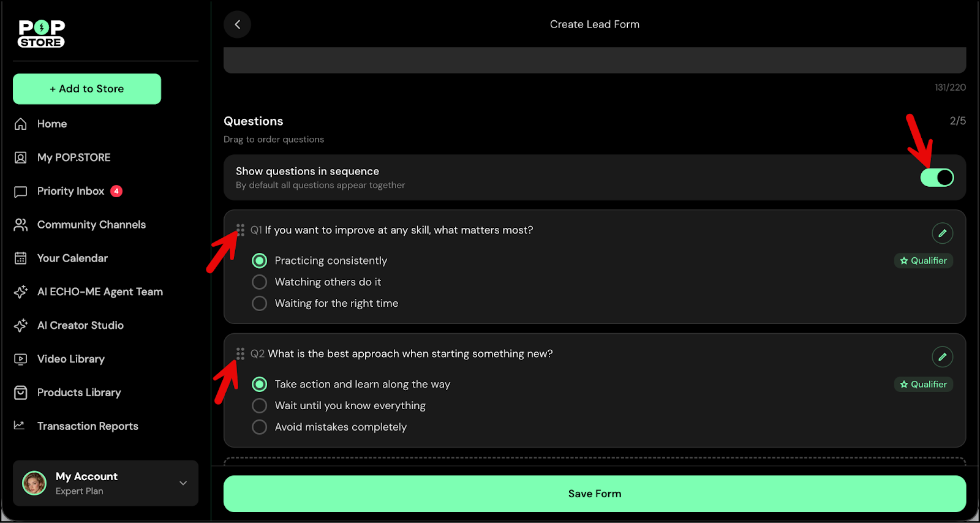Grab the Q1 drag handle

click(240, 230)
